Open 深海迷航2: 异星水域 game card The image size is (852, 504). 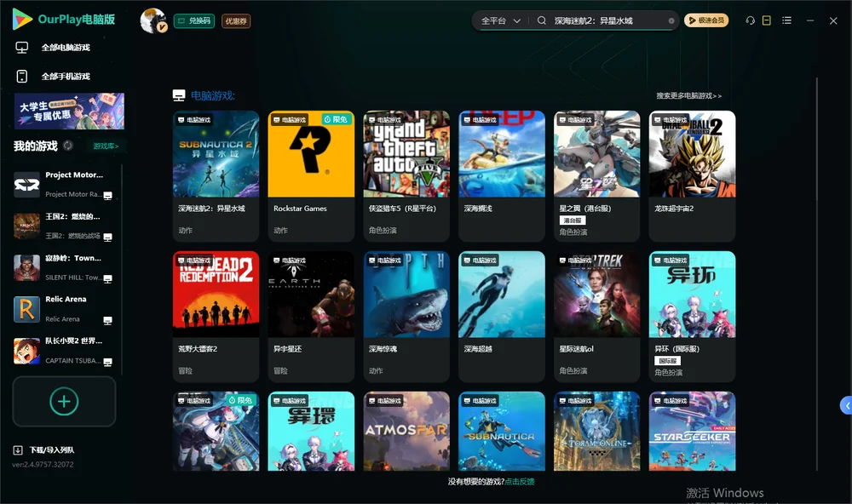click(x=216, y=176)
